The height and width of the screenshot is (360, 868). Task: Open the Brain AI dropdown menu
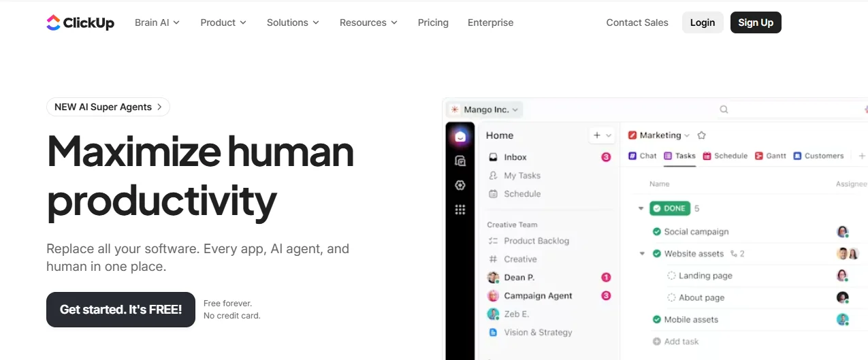157,22
